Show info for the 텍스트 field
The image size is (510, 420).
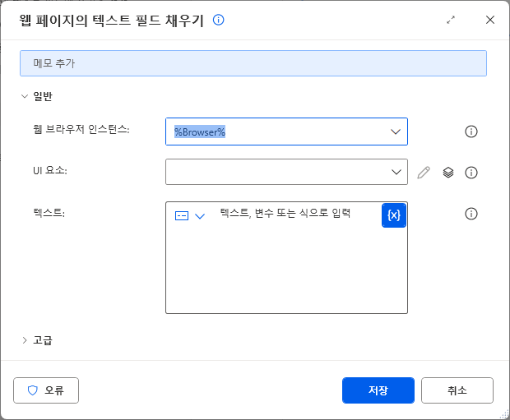[x=471, y=214]
